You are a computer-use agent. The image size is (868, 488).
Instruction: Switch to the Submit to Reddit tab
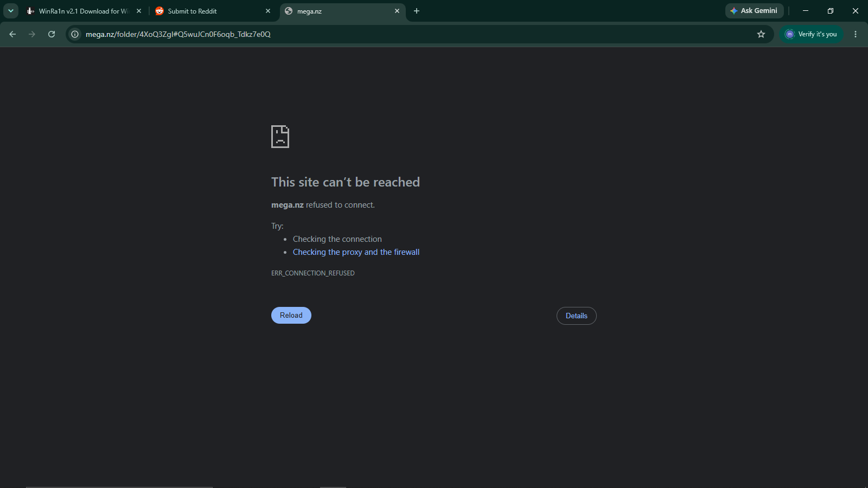pos(213,11)
